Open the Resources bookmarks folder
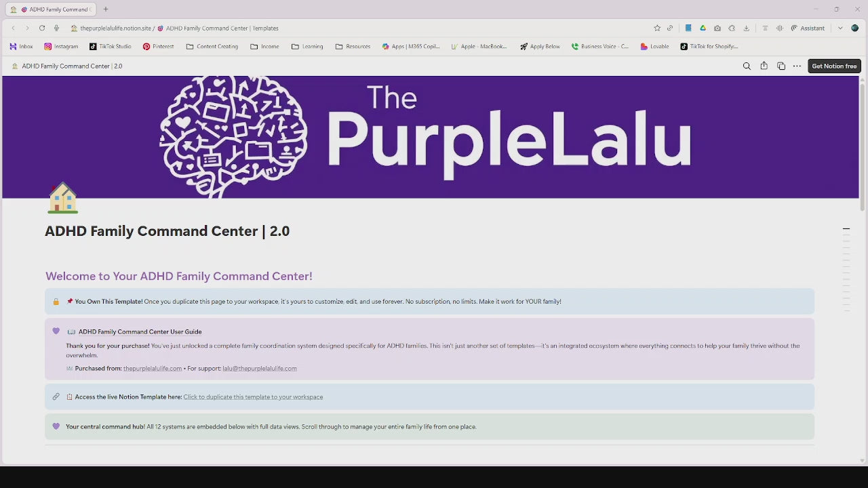 click(x=353, y=47)
